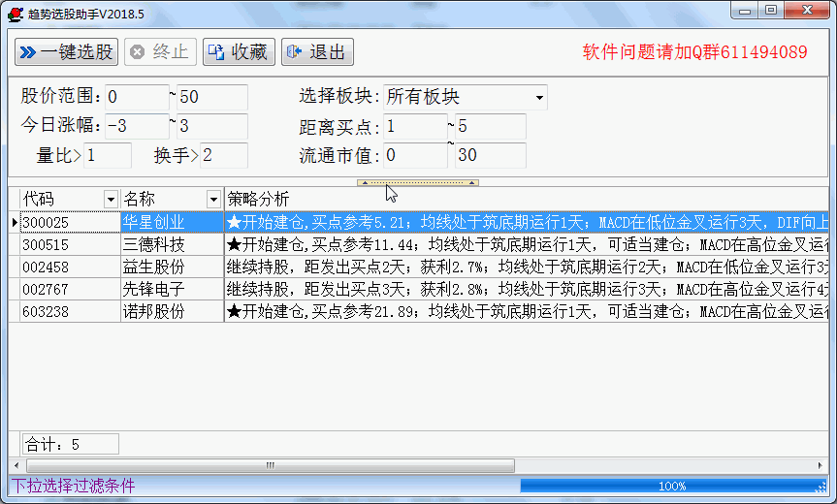Click the 流通市值 minimum field containing 0
837x504 pixels.
click(x=415, y=155)
